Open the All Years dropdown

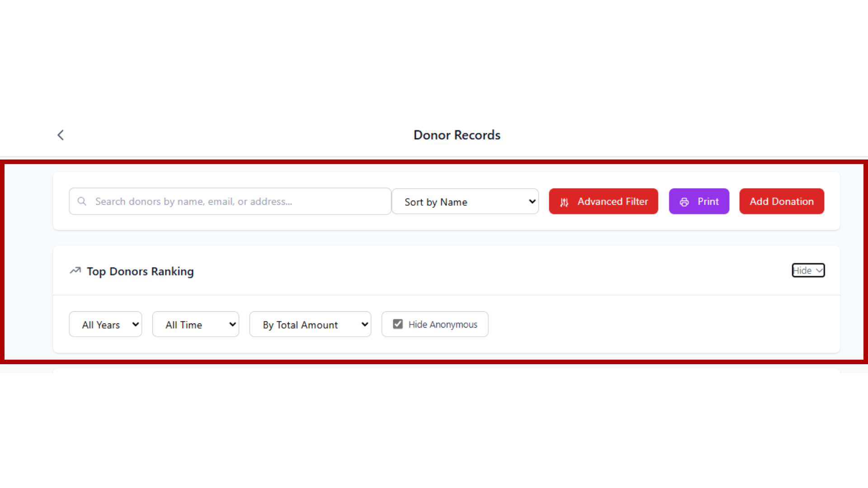click(105, 324)
